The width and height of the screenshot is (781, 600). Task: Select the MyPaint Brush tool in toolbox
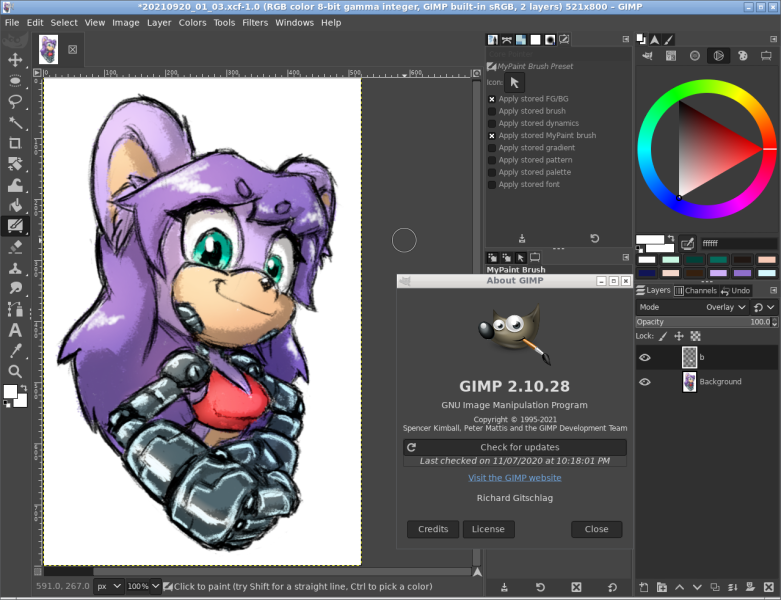click(15, 226)
